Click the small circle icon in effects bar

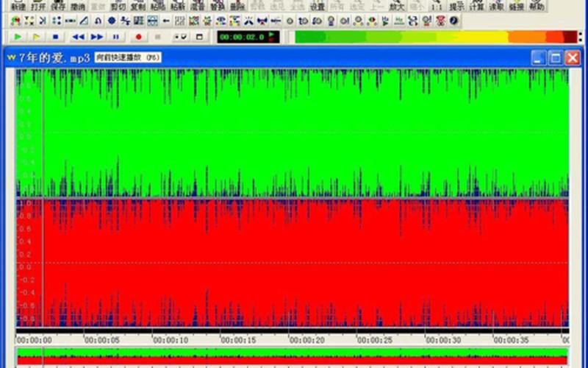(x=290, y=21)
